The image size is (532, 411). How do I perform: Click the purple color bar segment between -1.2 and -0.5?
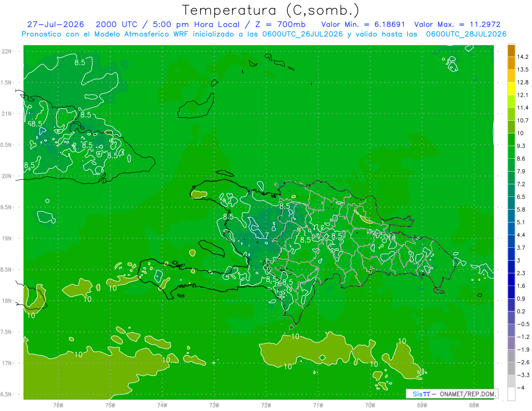(x=511, y=330)
